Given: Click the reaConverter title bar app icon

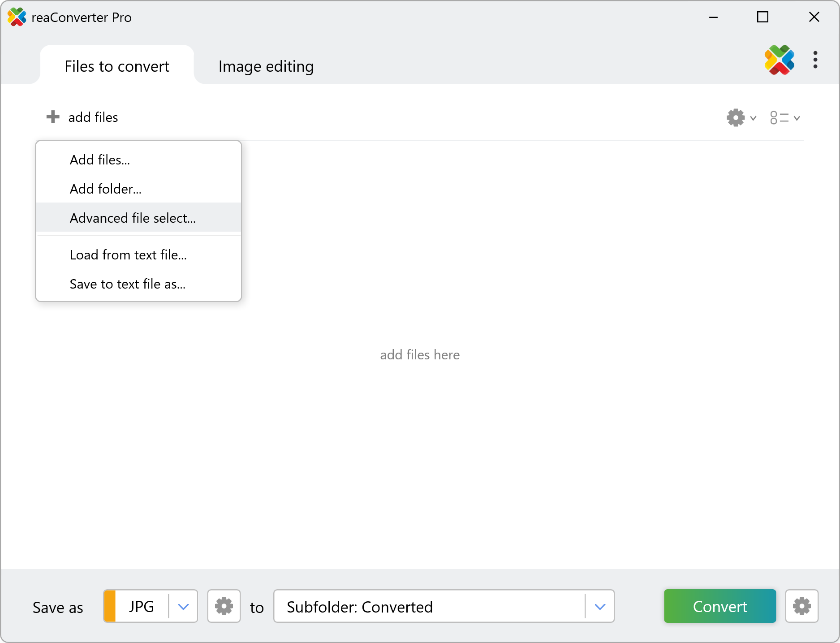Looking at the screenshot, I should [x=17, y=17].
